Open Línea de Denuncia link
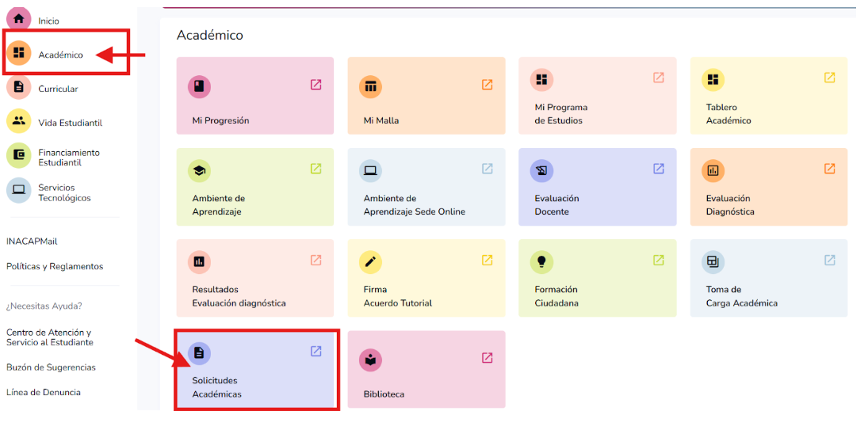This screenshot has width=868, height=430. tap(43, 393)
